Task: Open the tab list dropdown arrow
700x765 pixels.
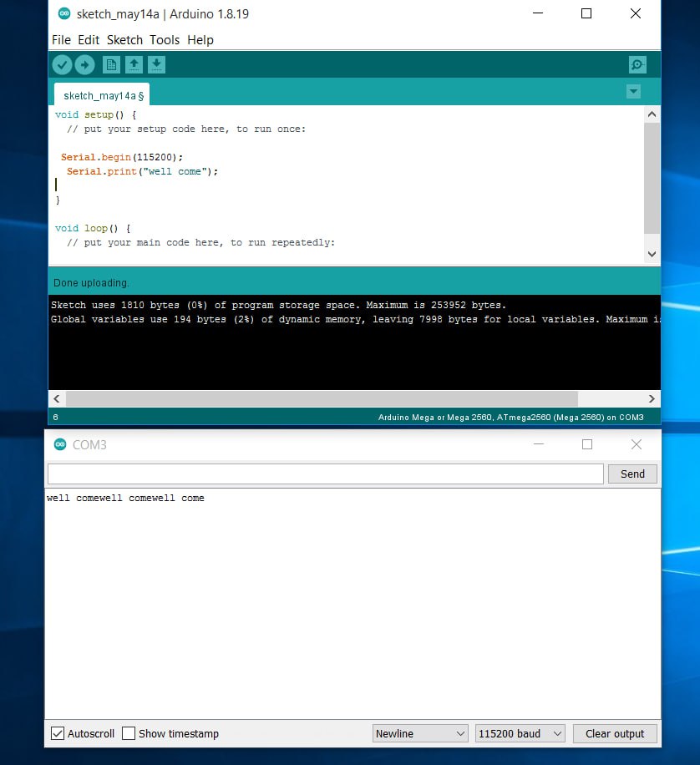Action: click(634, 92)
